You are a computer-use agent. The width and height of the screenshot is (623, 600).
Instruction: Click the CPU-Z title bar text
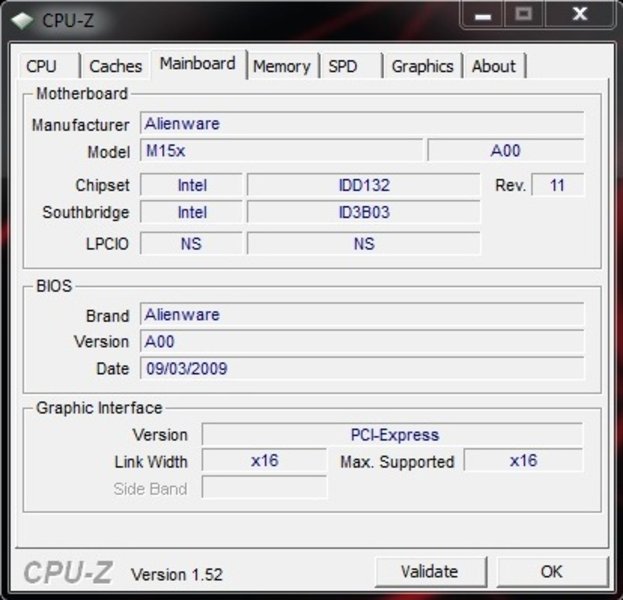click(x=68, y=21)
